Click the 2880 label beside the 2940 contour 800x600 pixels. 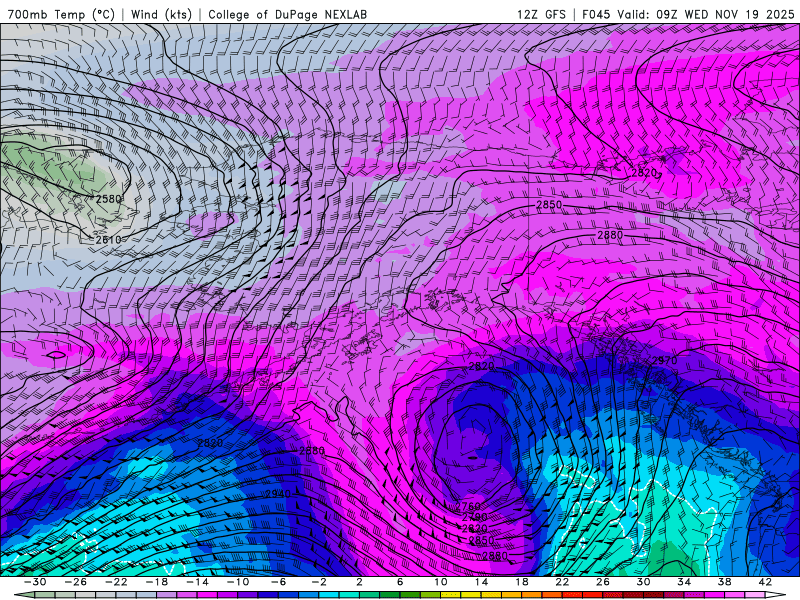tap(312, 451)
